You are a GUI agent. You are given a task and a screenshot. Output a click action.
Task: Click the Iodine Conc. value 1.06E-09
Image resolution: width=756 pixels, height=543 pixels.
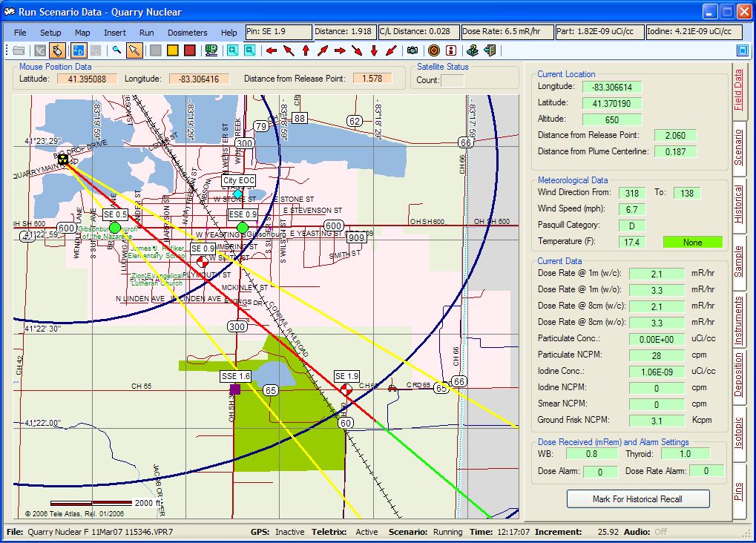[657, 372]
